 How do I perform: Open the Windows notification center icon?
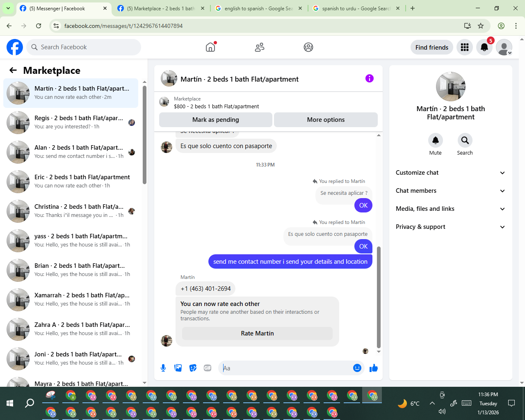[511, 403]
